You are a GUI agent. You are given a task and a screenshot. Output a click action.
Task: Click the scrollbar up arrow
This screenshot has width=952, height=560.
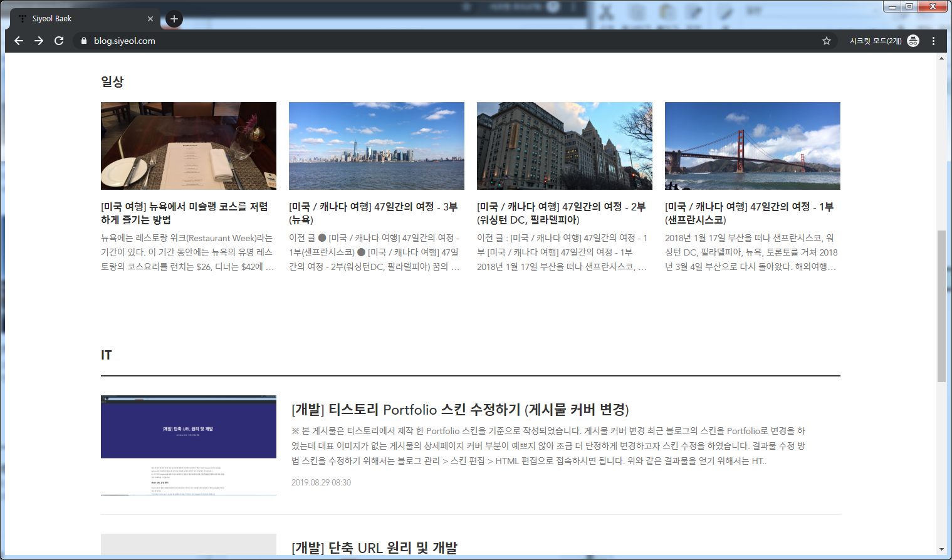[941, 58]
